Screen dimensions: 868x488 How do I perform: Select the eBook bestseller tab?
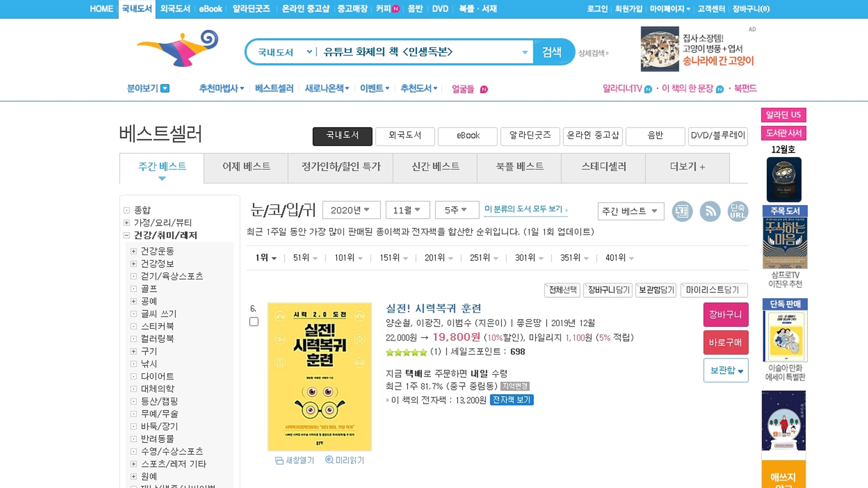click(467, 136)
